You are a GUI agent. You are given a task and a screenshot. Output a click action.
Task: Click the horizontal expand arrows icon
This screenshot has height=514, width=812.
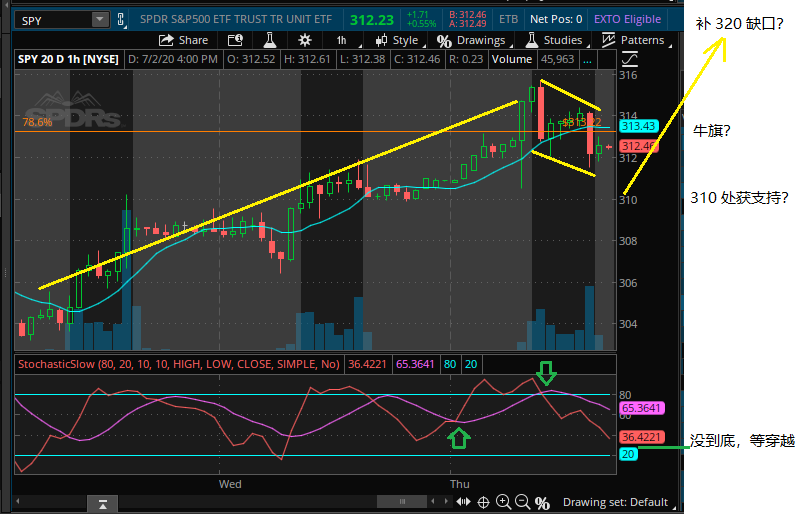pyautogui.click(x=463, y=502)
